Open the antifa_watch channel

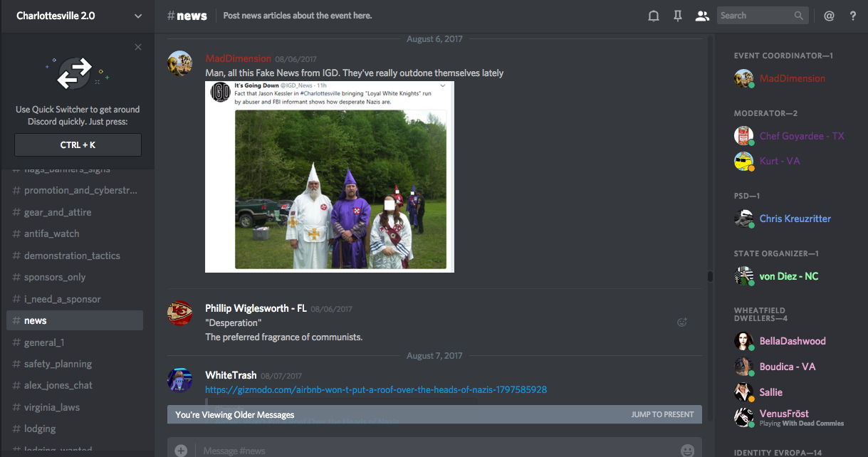pos(51,233)
